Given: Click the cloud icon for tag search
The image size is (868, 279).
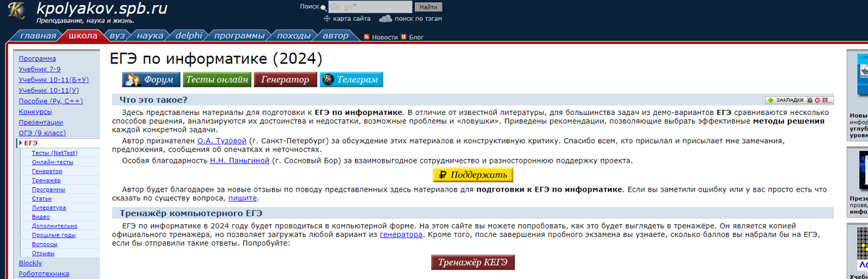Looking at the screenshot, I should click(386, 18).
